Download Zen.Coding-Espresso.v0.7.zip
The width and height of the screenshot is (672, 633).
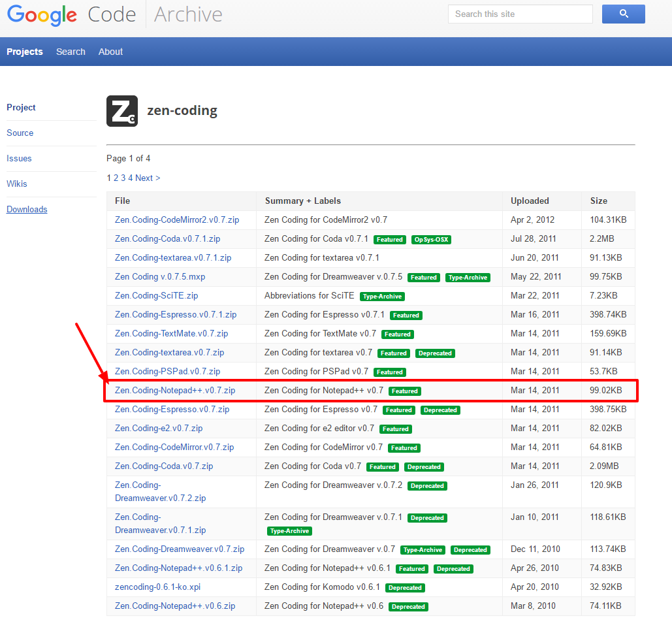click(x=172, y=410)
